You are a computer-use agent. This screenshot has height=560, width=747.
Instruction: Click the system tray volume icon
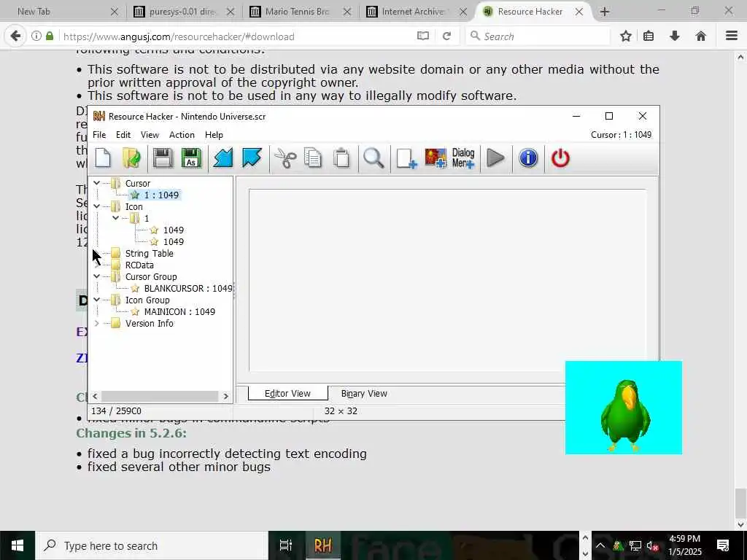point(653,546)
